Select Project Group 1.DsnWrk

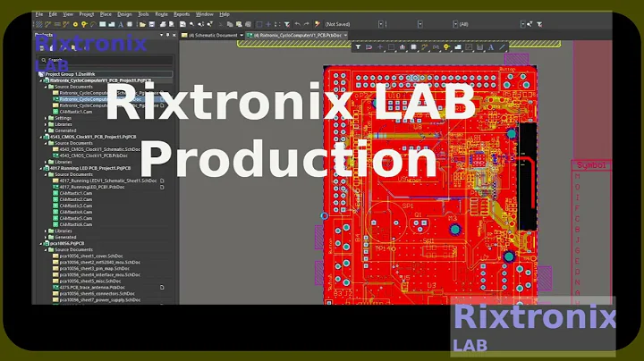70,74
